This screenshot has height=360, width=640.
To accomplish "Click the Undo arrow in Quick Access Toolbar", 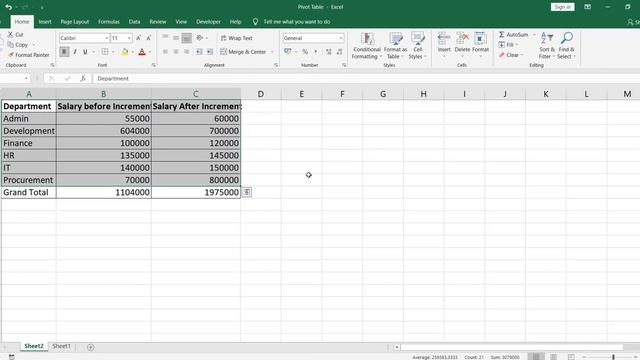I will tap(9, 7).
